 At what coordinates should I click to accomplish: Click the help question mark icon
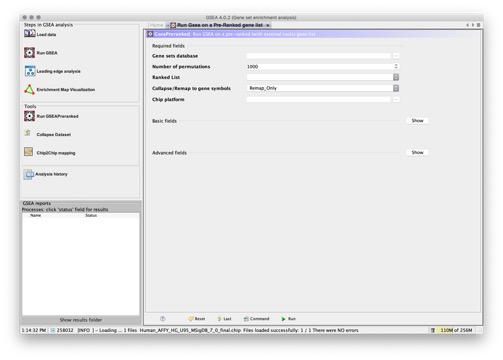pyautogui.click(x=163, y=319)
